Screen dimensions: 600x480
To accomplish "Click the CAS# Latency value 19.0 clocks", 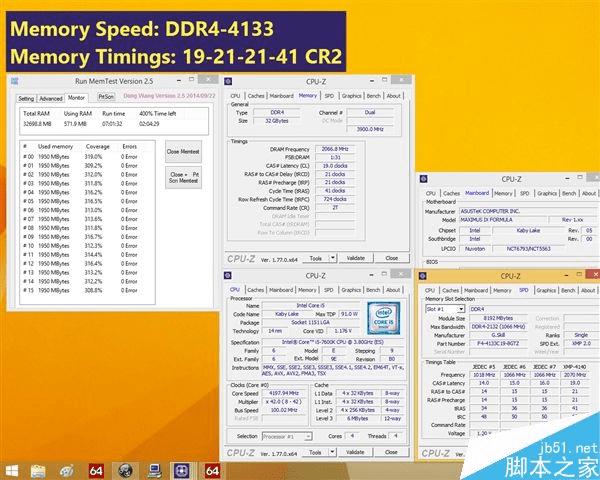I will (x=335, y=166).
